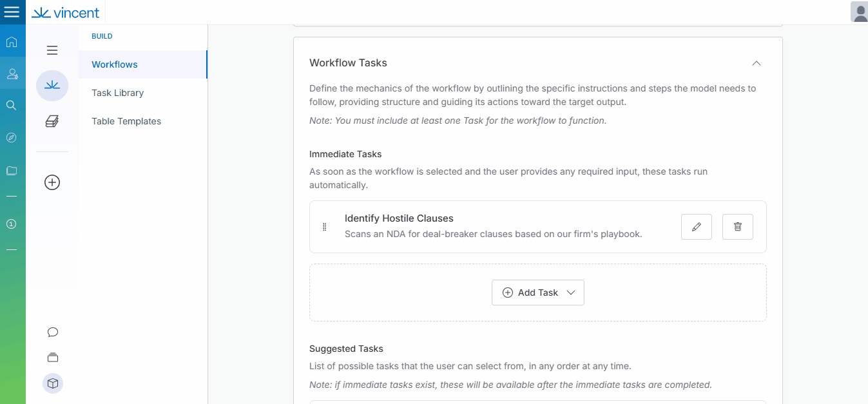Screen dimensions: 868x404
Task: Select the Vincent logo sidebar icon
Action: click(52, 86)
